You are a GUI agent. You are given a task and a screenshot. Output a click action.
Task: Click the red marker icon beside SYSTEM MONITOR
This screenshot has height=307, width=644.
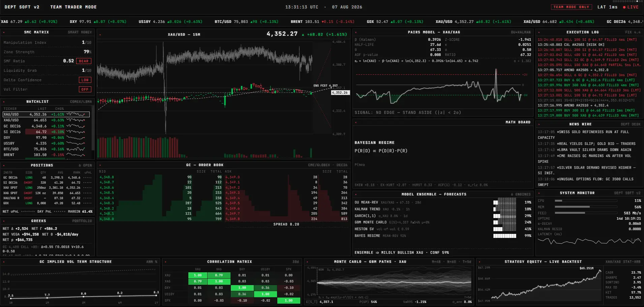[539, 193]
